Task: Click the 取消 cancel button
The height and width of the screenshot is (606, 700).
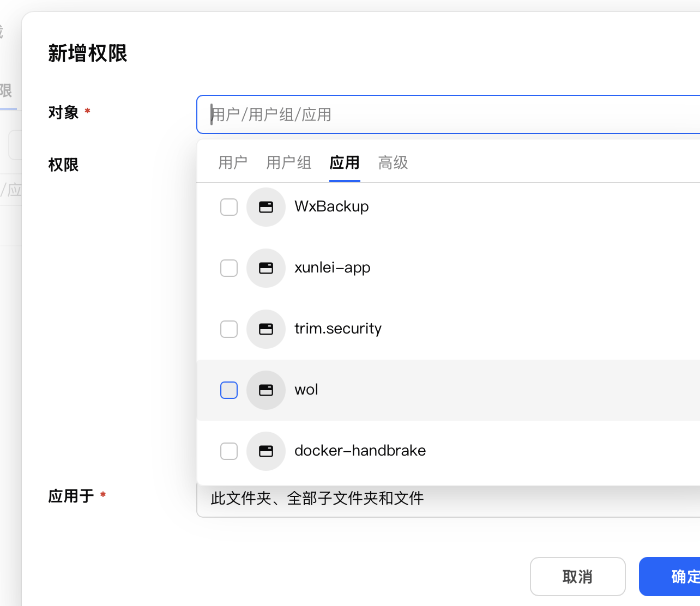Action: point(578,577)
